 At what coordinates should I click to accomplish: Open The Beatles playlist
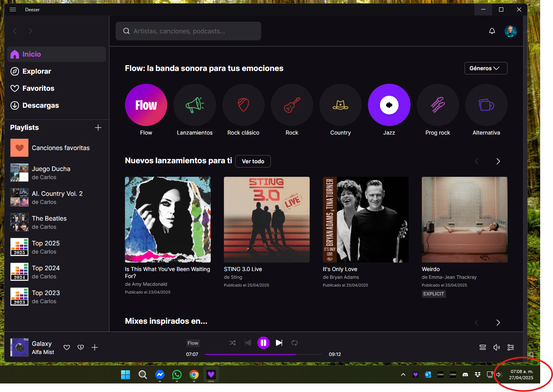[56, 222]
